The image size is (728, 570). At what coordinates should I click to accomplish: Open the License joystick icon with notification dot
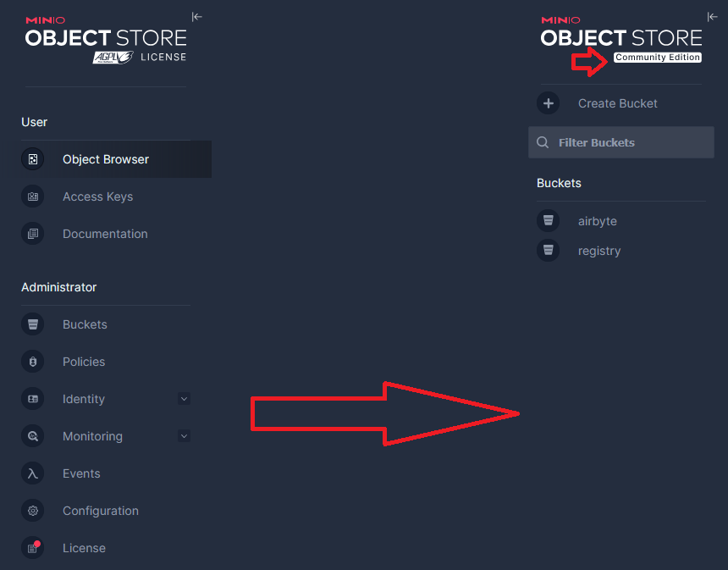coord(32,547)
